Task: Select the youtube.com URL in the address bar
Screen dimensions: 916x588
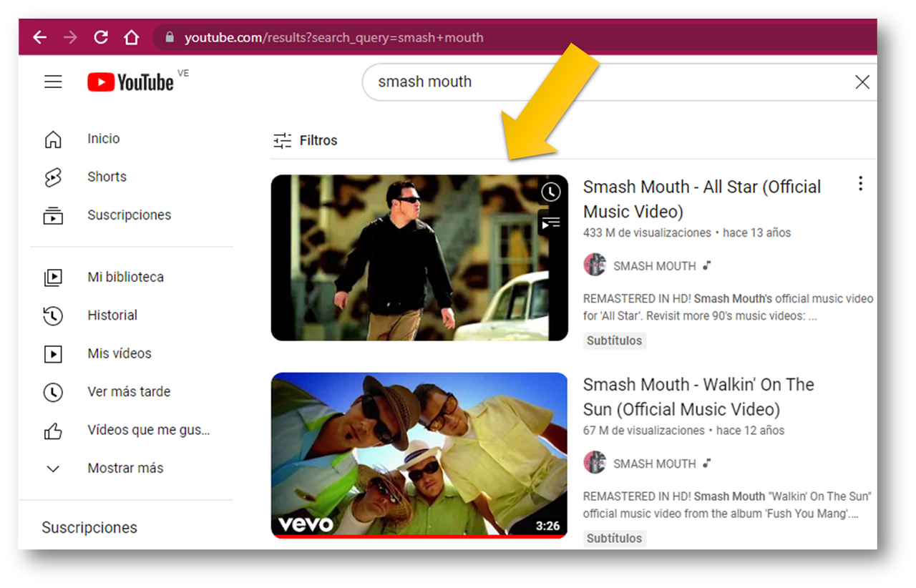Action: [333, 37]
